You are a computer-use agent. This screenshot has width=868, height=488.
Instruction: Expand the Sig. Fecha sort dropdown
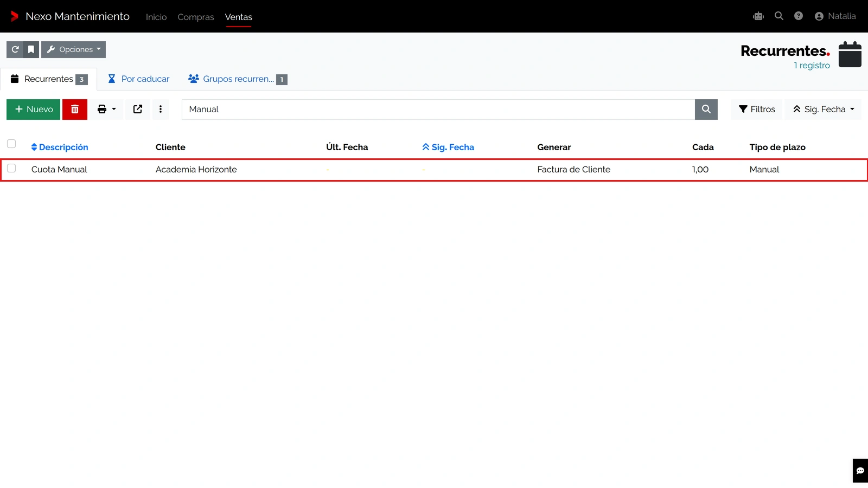pos(824,110)
